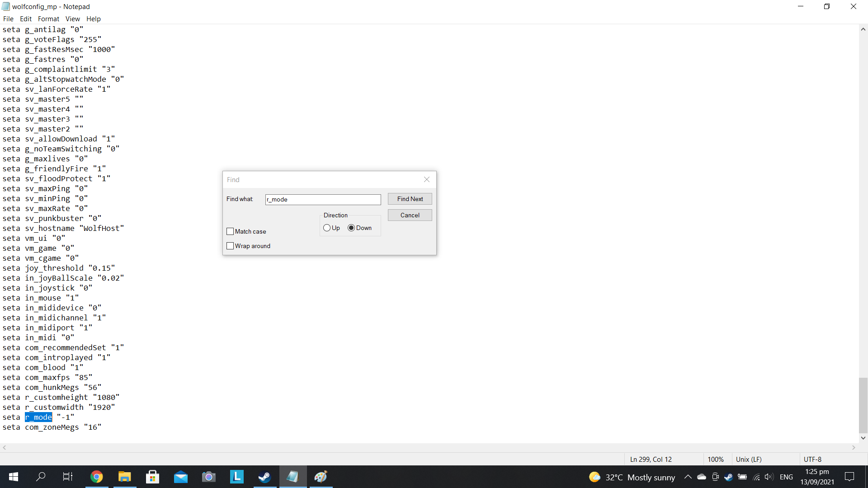The height and width of the screenshot is (488, 868).
Task: Enable the Wrap around checkbox
Action: click(x=230, y=246)
